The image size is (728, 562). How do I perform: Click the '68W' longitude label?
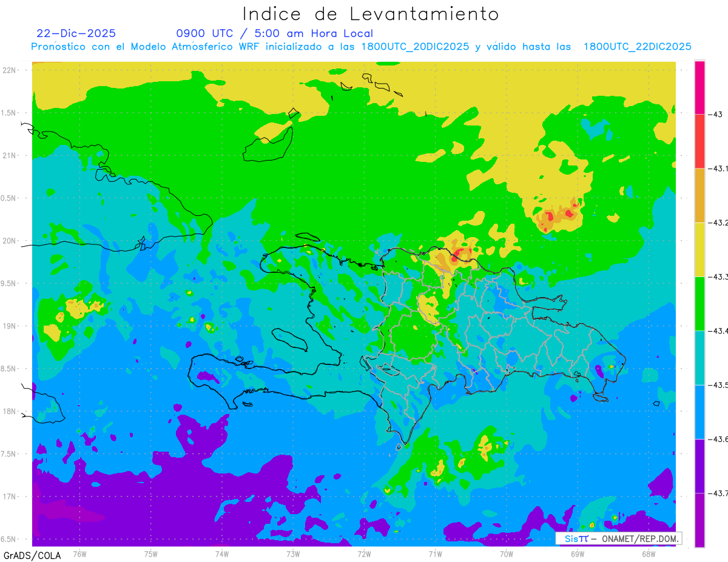(648, 553)
